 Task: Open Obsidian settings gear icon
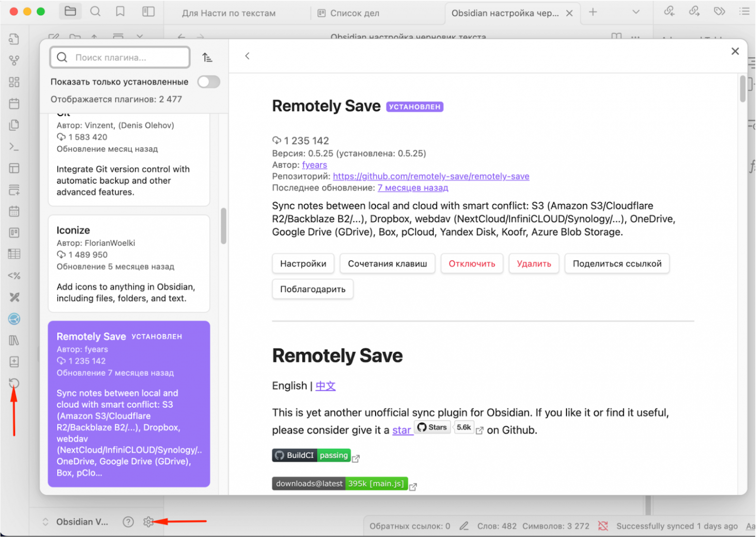[x=148, y=522]
